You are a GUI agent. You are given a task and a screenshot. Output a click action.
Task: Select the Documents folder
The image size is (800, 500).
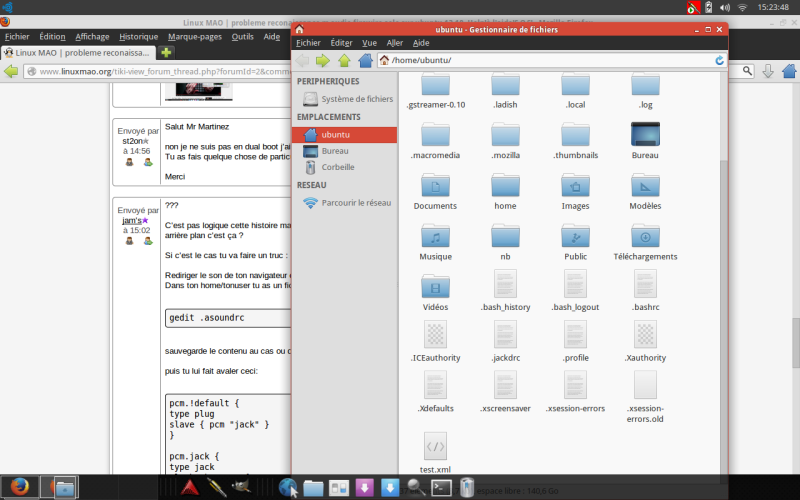[435, 191]
